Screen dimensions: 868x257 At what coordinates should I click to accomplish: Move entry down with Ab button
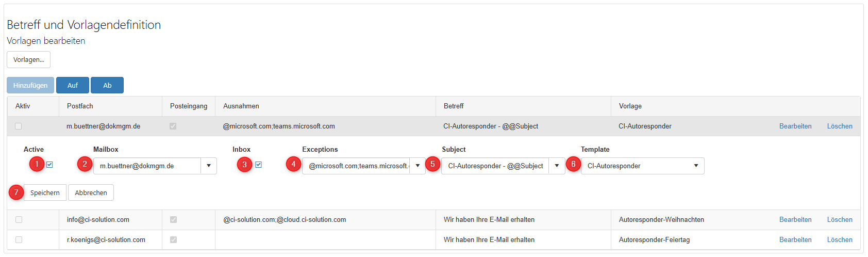coord(107,86)
